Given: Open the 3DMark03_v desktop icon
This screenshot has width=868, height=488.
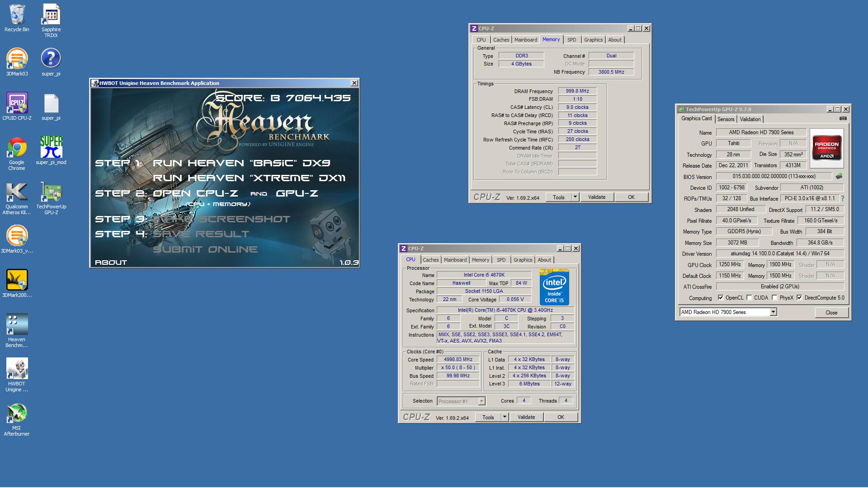Looking at the screenshot, I should coord(17,239).
